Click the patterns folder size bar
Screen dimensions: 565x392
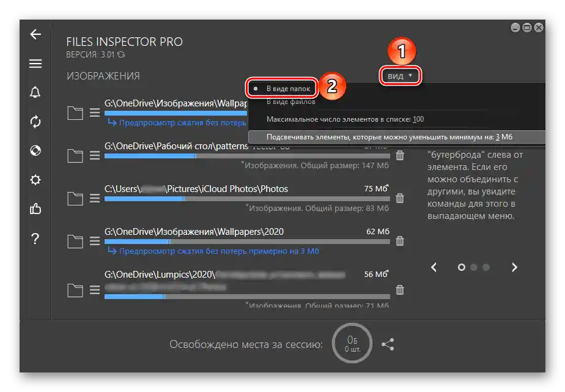pyautogui.click(x=247, y=156)
